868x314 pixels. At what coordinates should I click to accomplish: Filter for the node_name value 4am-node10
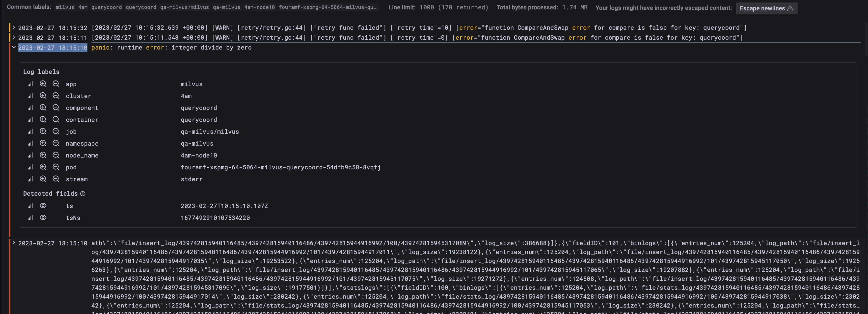(43, 155)
